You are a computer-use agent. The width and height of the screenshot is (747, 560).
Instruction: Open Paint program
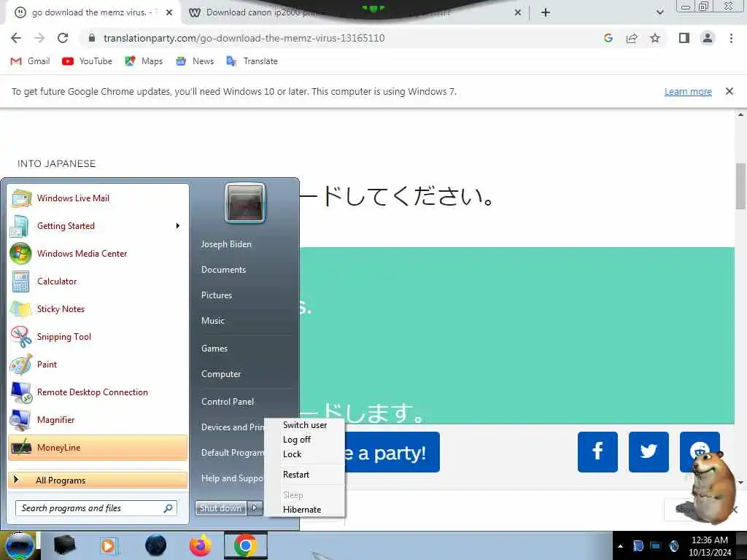98,365
